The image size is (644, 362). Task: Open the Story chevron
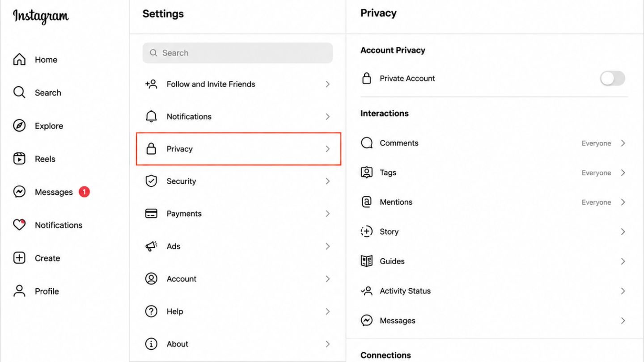point(623,232)
